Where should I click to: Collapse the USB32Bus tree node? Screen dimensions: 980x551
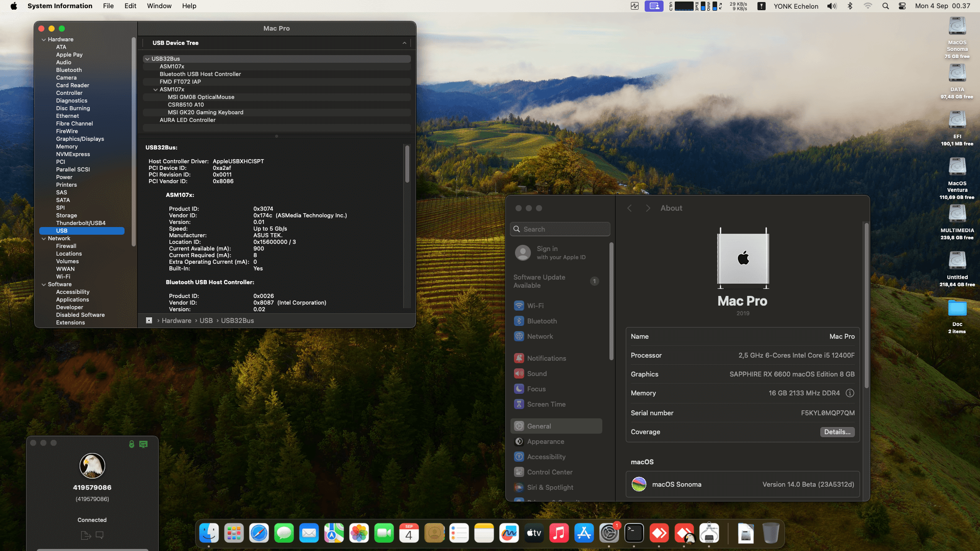(x=147, y=59)
